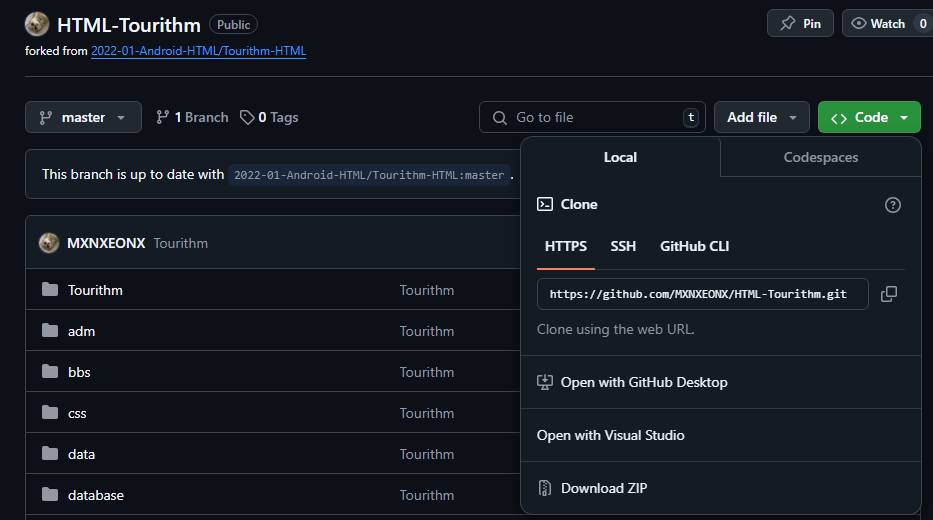This screenshot has height=520, width=933.
Task: Click the folder icon next to database
Action: click(x=50, y=494)
